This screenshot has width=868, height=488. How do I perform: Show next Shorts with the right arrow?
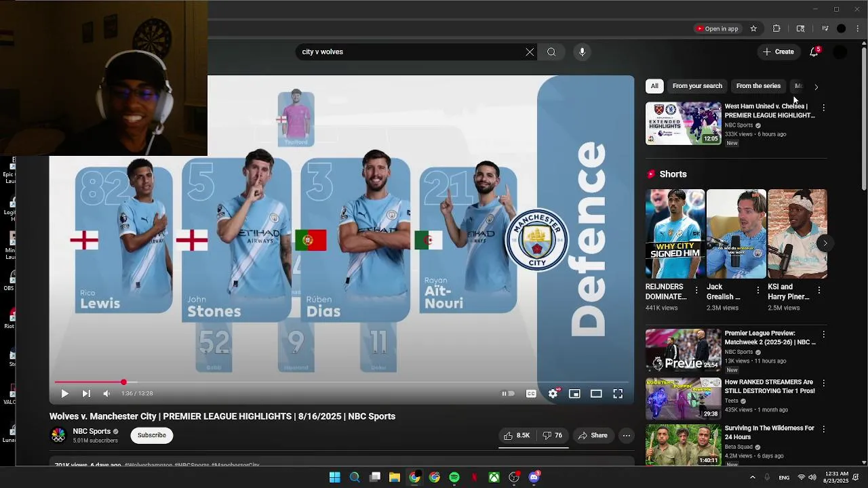[825, 243]
